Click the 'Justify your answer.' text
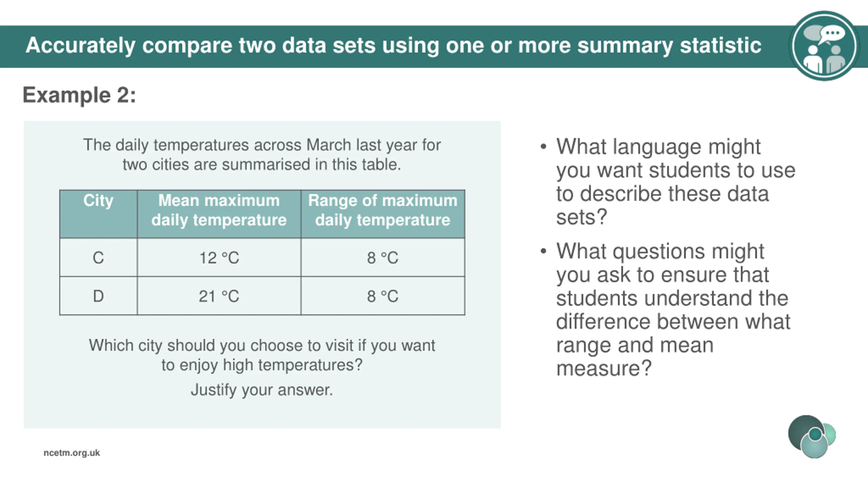868x488 pixels. click(x=262, y=390)
